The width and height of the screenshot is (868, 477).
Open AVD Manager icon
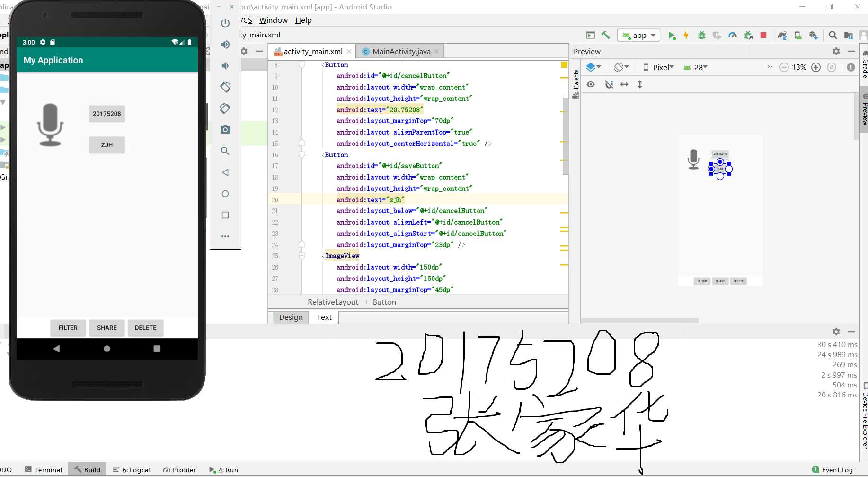click(798, 35)
